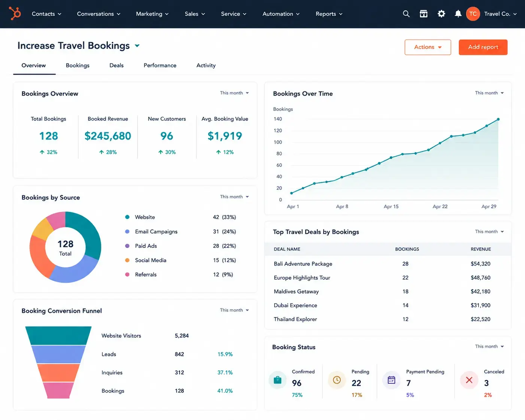525x420 pixels.
Task: Open Booking Status This month filter
Action: 489,346
